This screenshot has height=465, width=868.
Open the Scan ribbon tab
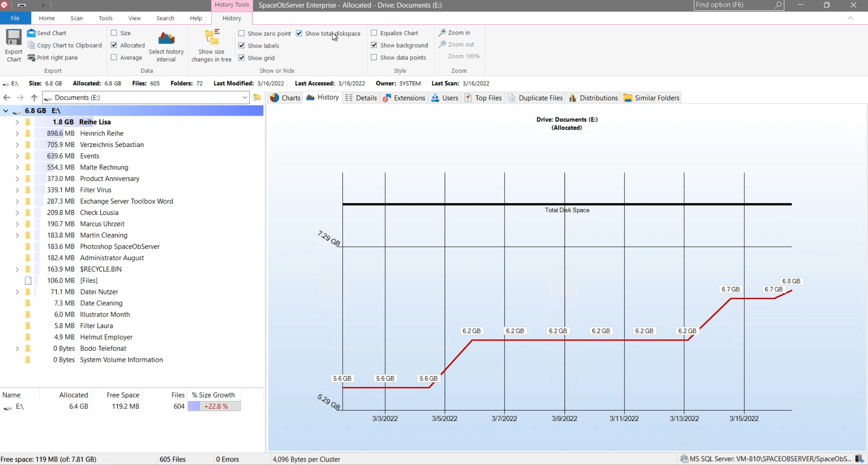point(76,18)
